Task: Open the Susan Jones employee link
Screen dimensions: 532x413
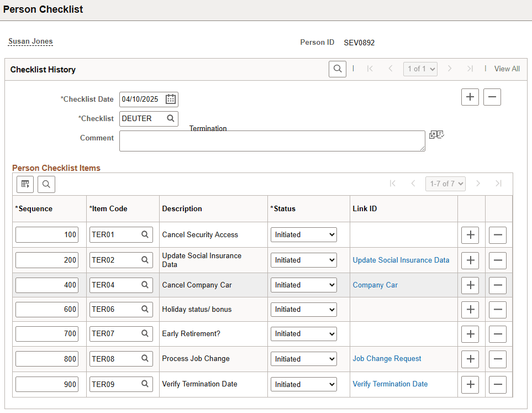Action: click(x=30, y=41)
